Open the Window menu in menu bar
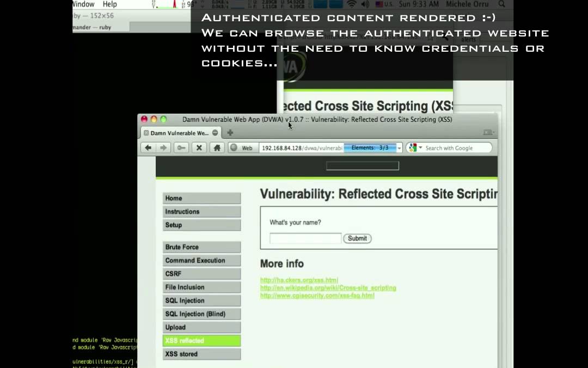 click(x=83, y=4)
